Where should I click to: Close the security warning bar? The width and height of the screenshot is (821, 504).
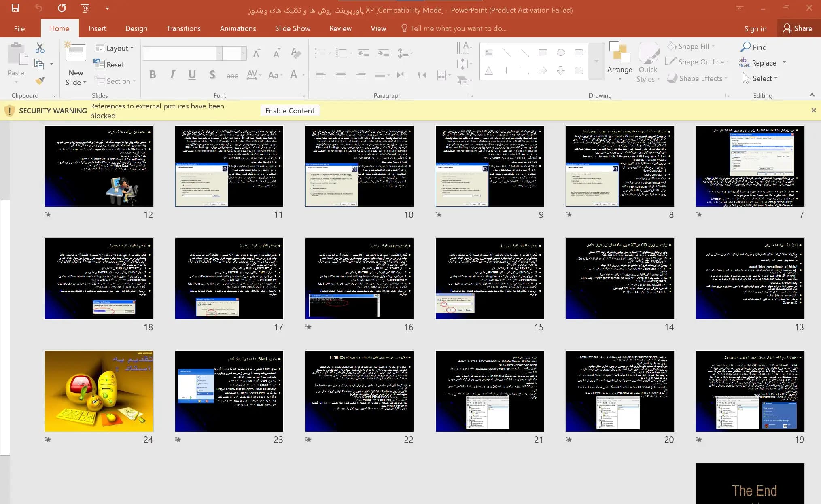[814, 110]
